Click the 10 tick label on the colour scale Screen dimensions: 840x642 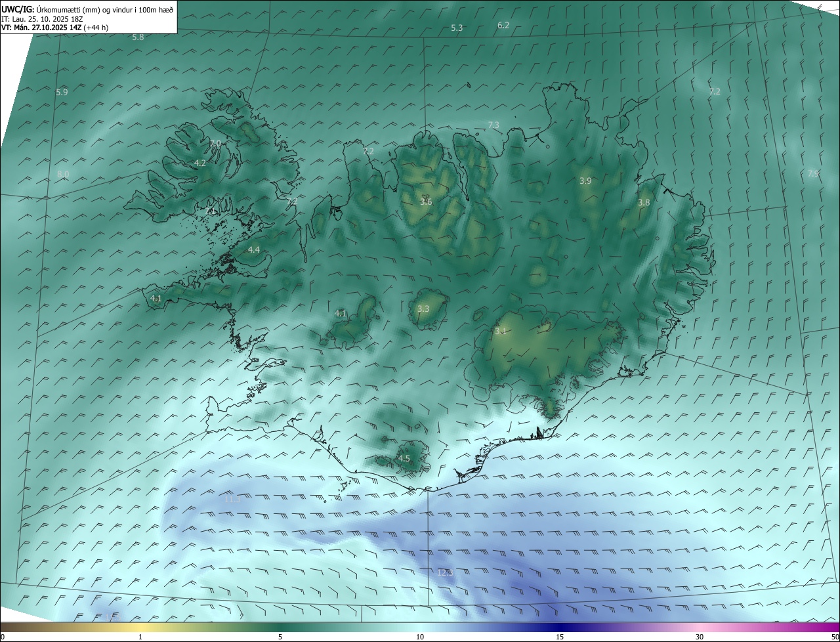pyautogui.click(x=420, y=637)
